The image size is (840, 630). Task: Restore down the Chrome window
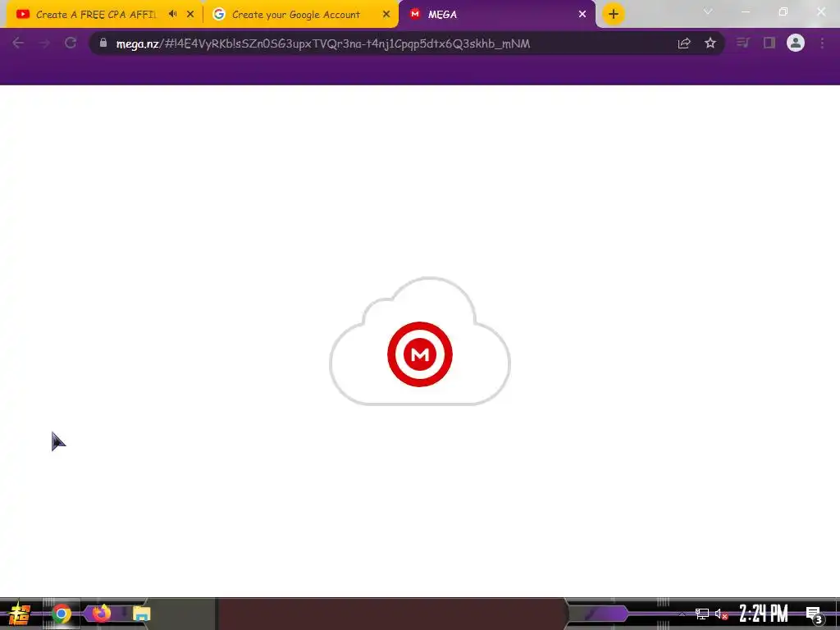tap(783, 11)
